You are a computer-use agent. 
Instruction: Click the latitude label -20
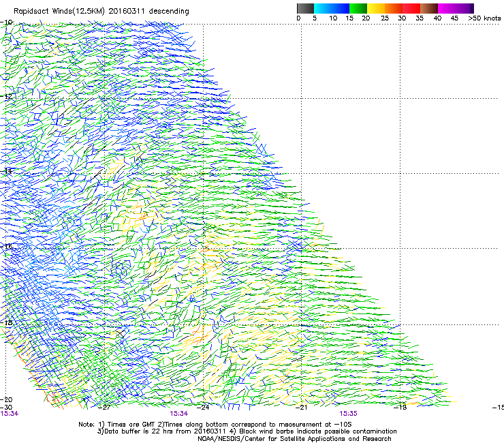tap(6, 399)
